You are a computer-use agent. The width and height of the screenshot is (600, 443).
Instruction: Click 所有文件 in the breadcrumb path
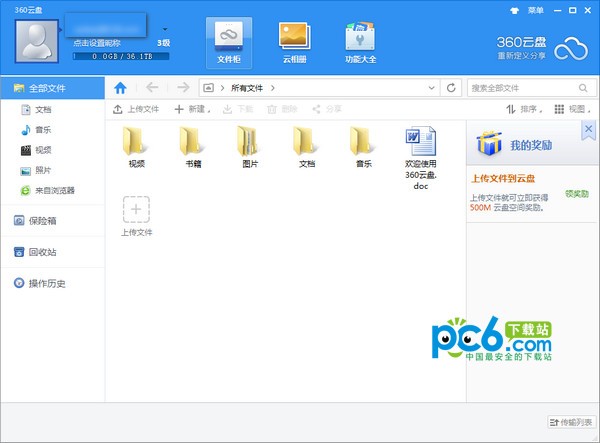coord(247,88)
